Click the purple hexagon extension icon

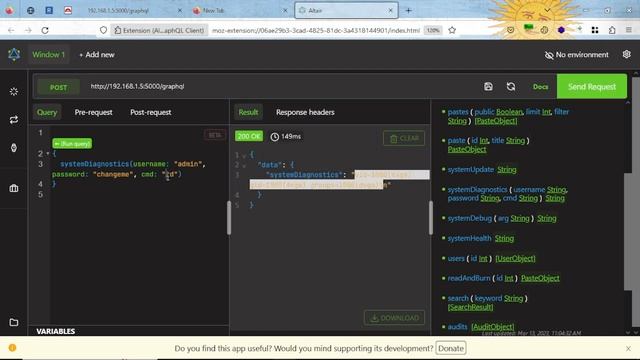(x=561, y=30)
